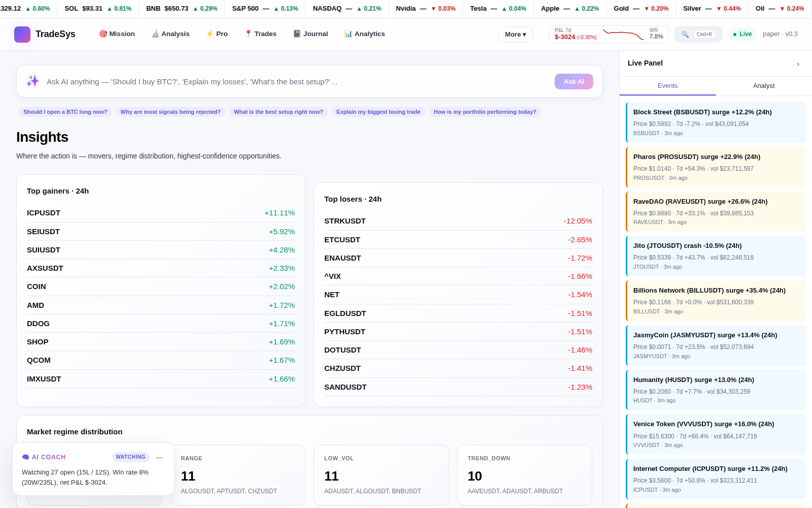
Task: Select the S&P 500 ticker entry
Action: (x=265, y=9)
